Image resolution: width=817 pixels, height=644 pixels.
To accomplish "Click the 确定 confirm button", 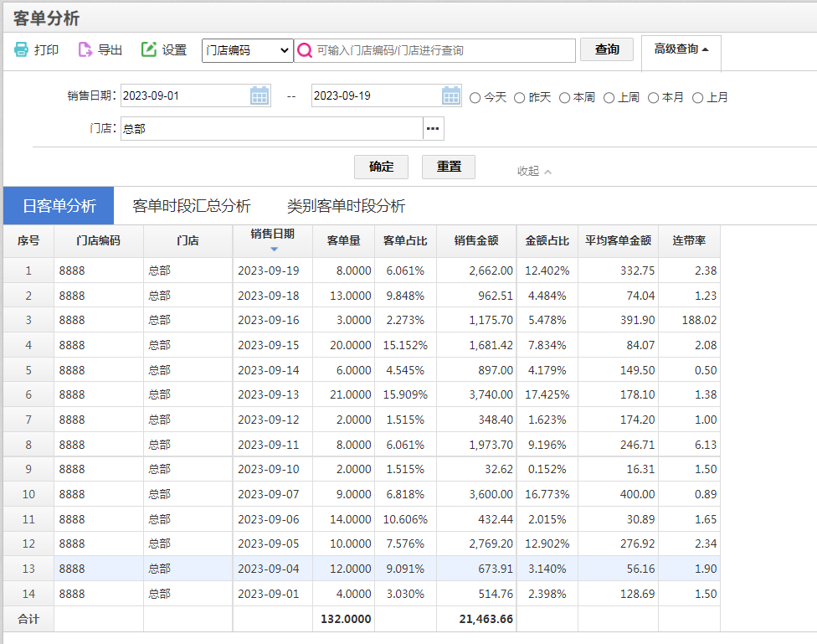I will pyautogui.click(x=381, y=167).
